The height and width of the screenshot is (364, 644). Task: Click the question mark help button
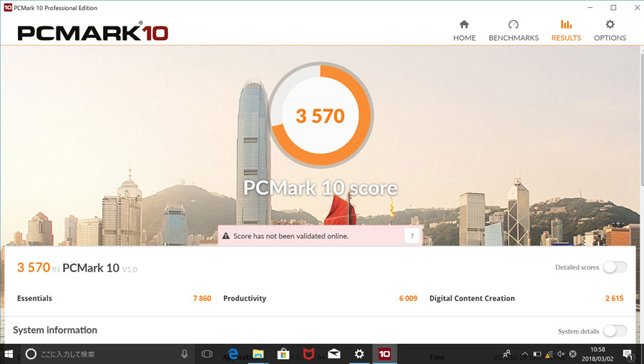tap(412, 236)
